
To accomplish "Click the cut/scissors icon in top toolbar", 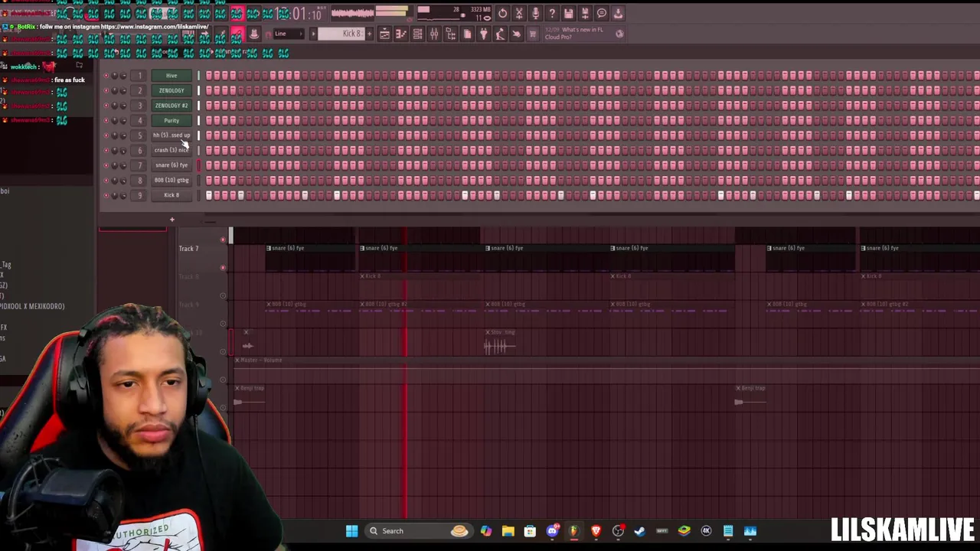I will [x=519, y=13].
